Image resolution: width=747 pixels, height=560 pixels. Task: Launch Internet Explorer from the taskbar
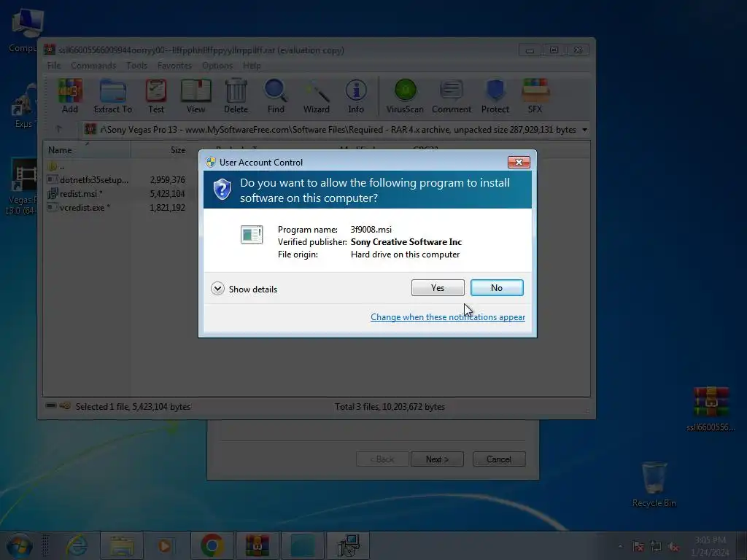pos(77,545)
